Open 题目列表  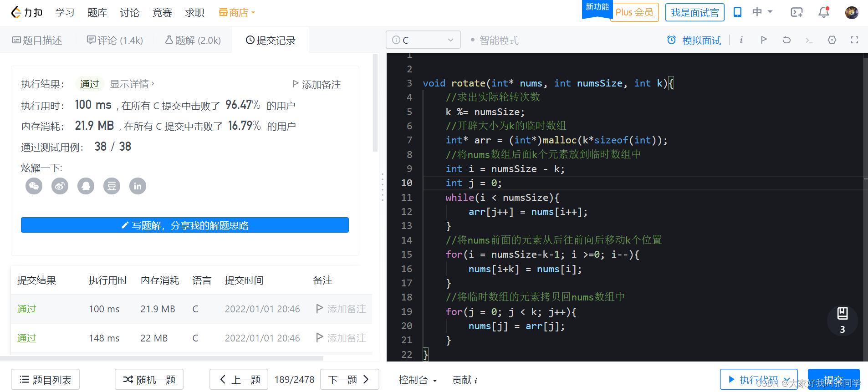[x=45, y=379]
